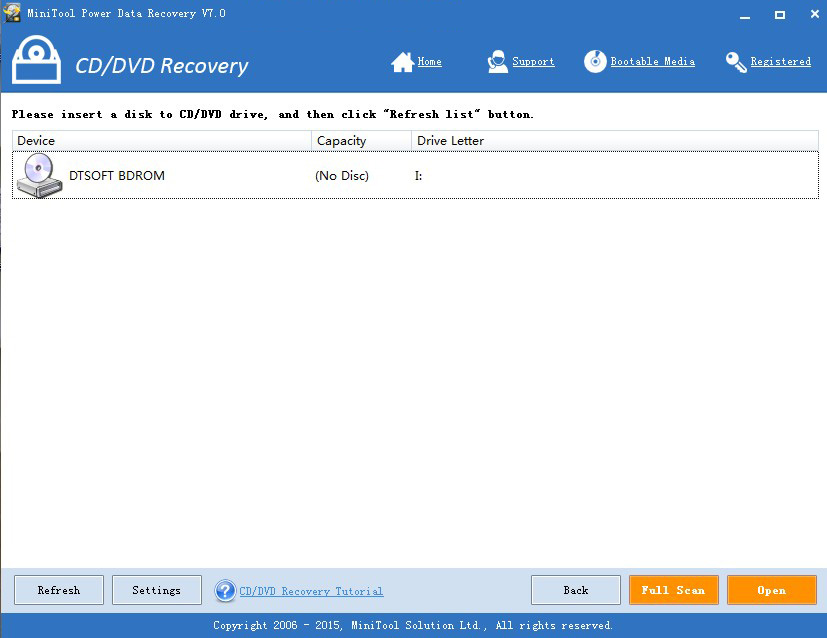Viewport: 827px width, 638px height.
Task: Click the support agent icon
Action: click(x=497, y=62)
